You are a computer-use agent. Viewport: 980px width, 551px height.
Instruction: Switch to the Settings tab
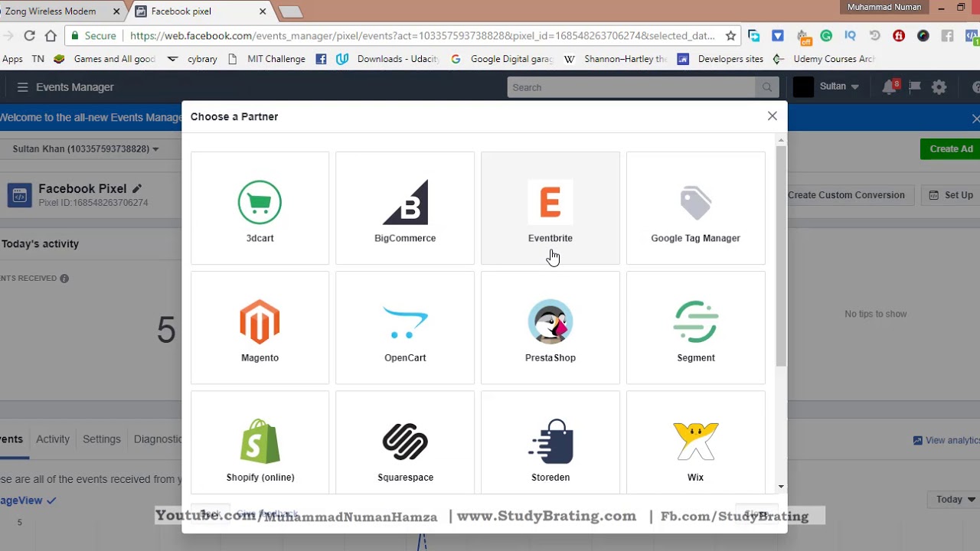102,439
